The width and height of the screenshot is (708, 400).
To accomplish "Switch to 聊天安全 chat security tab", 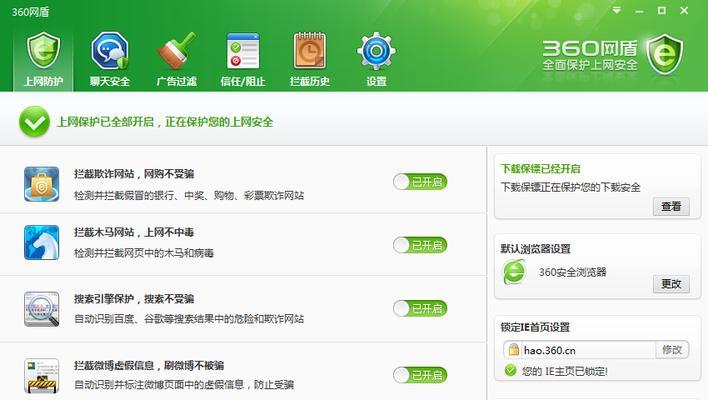I will tap(110, 59).
